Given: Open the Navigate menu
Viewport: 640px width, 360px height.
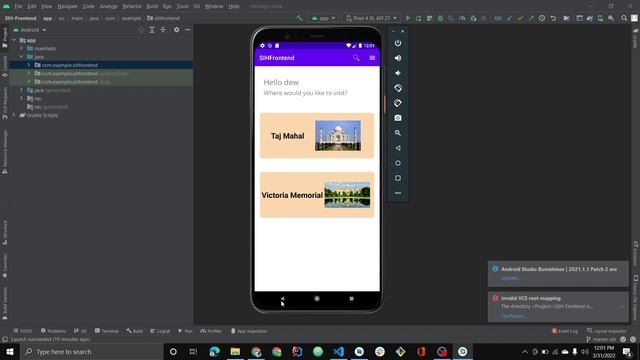Looking at the screenshot, I should pos(67,7).
